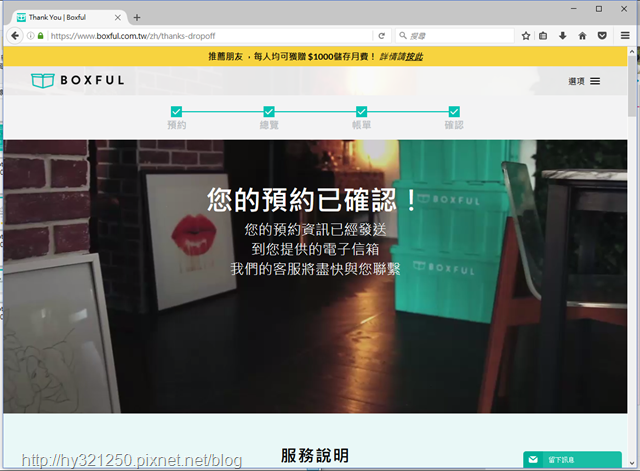The height and width of the screenshot is (471, 640).
Task: Open the Firefox hamburger menu
Action: click(625, 36)
